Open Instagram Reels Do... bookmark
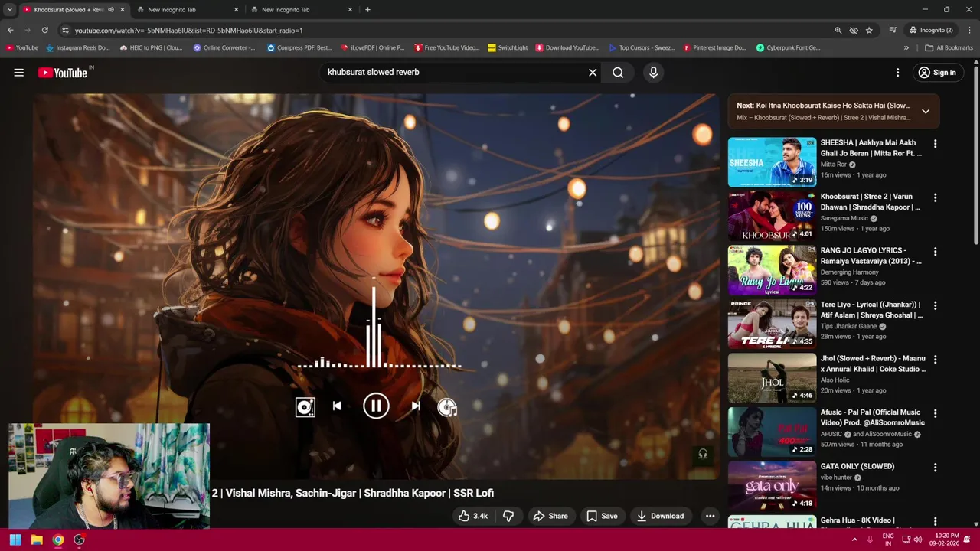 point(78,47)
